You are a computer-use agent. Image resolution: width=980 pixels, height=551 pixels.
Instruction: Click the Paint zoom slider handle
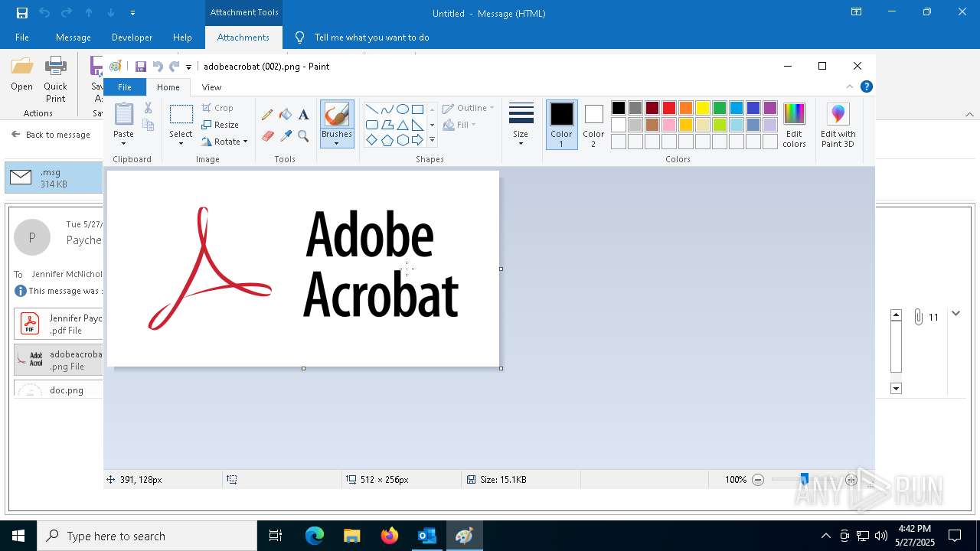pos(804,479)
